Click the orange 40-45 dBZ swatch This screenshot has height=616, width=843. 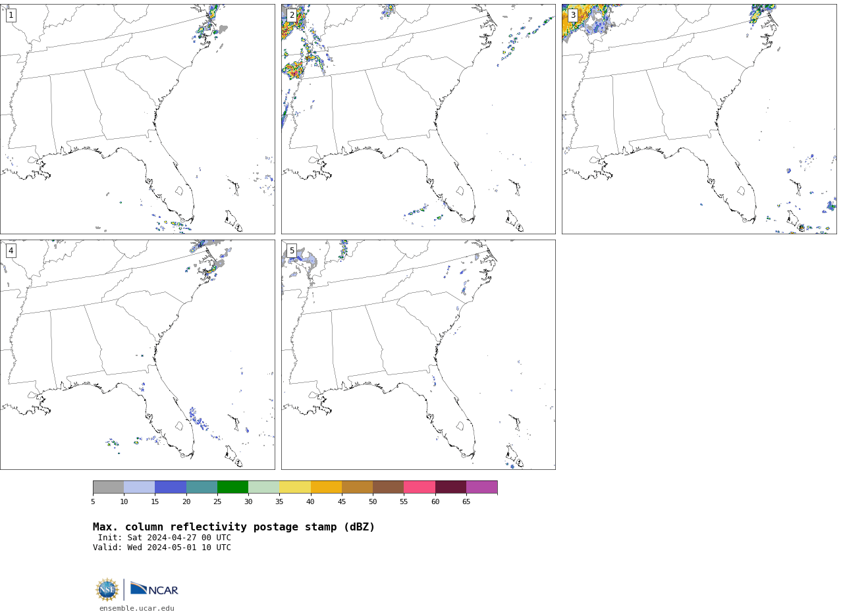[x=326, y=487]
